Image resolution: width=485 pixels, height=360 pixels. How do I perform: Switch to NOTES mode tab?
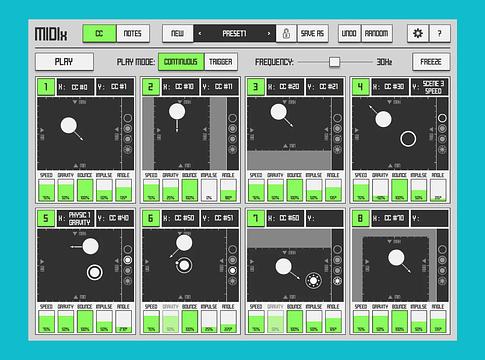coord(133,33)
